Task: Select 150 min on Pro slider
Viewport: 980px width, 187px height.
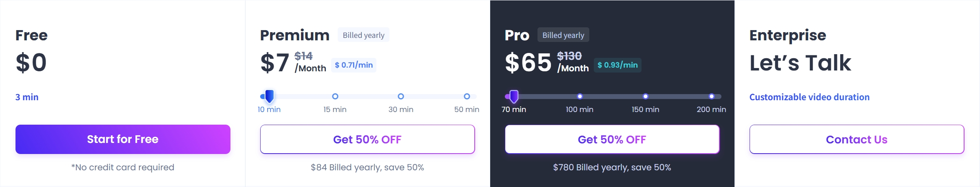Action: pyautogui.click(x=646, y=97)
